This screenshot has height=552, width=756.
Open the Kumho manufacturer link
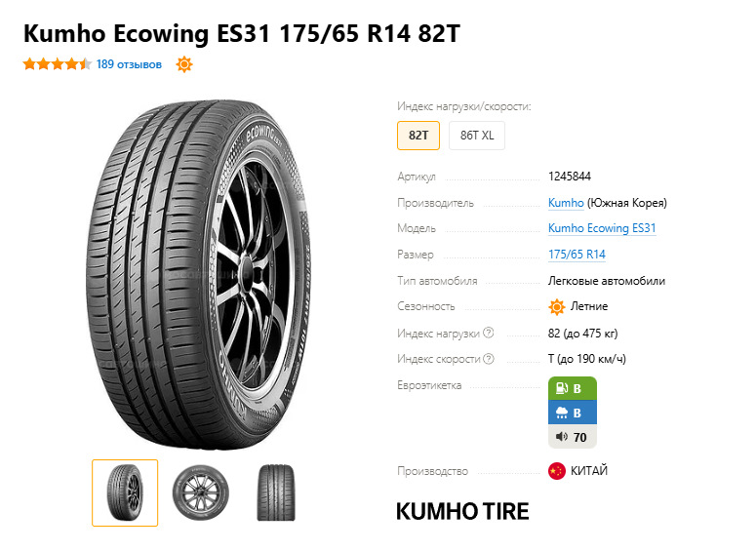tap(566, 203)
